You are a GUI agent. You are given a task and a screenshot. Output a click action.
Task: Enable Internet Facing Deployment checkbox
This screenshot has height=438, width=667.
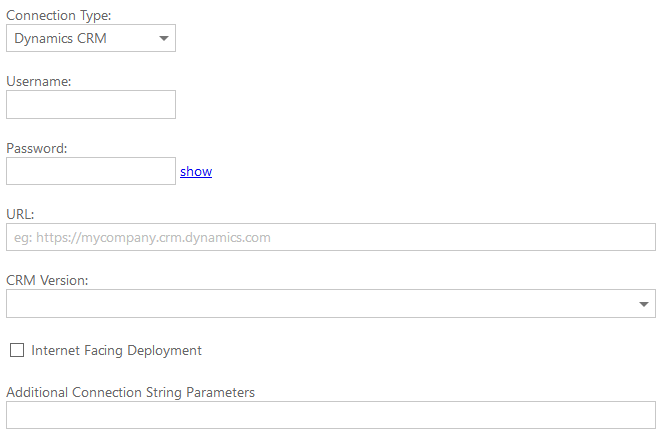click(x=17, y=350)
